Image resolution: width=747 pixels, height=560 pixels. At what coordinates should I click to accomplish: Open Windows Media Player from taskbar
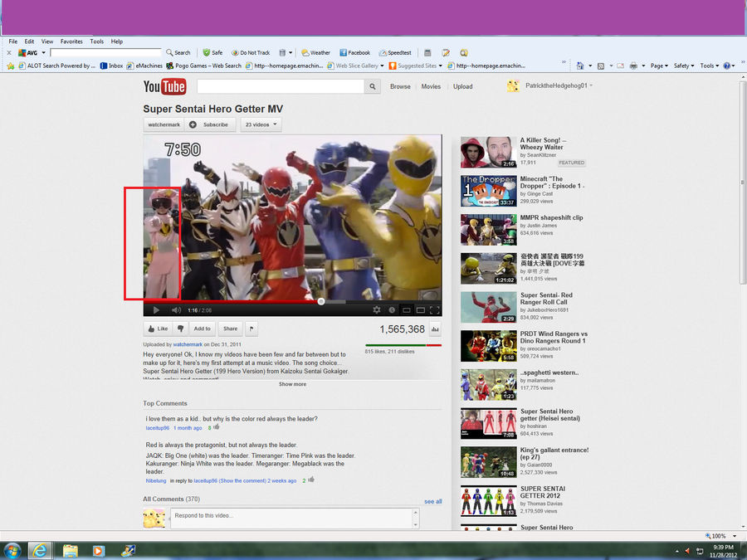point(98,550)
